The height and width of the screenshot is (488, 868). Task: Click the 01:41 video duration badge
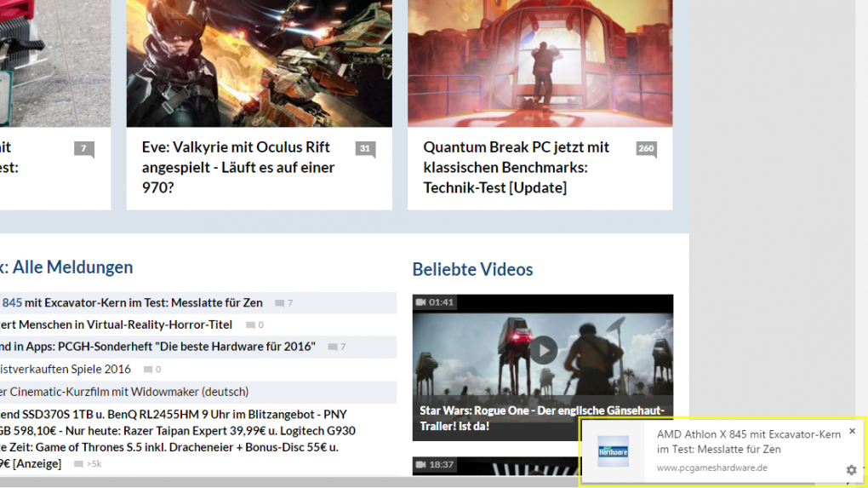coord(435,302)
